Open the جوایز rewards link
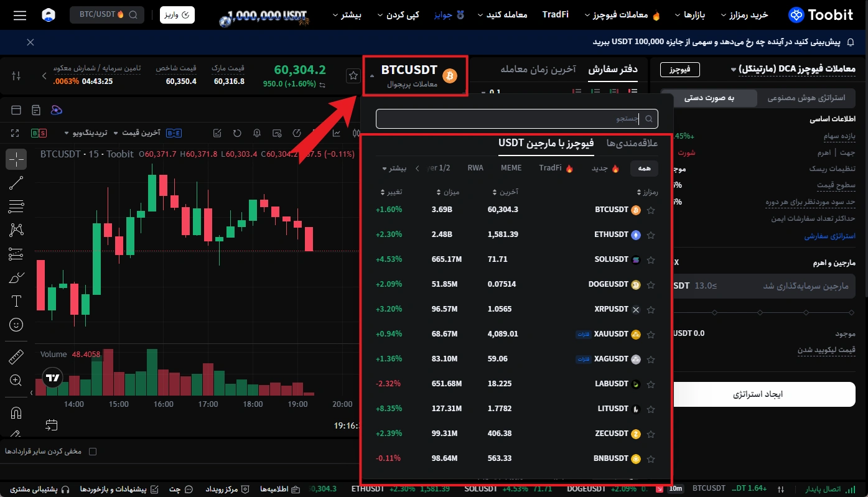Screen dimensions: 868x497 pyautogui.click(x=449, y=14)
